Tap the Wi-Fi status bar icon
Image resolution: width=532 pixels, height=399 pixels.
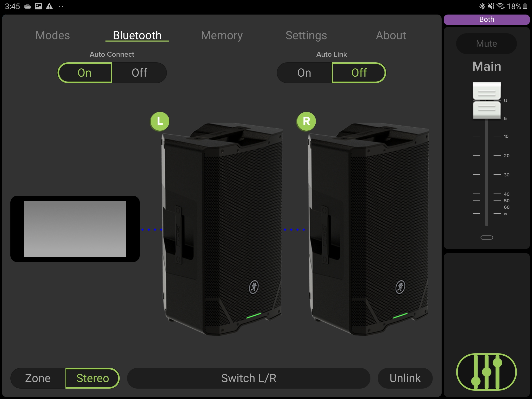[x=501, y=6]
